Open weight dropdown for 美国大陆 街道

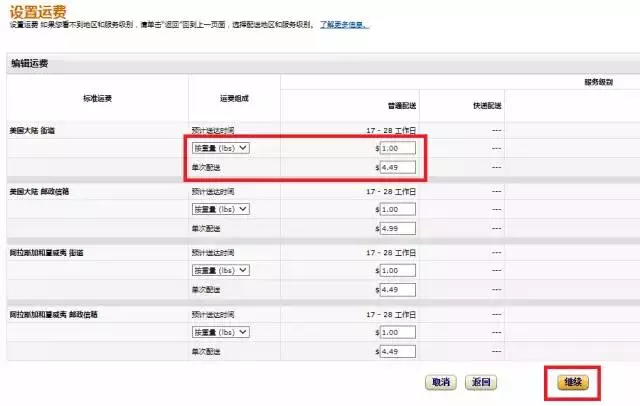point(221,148)
